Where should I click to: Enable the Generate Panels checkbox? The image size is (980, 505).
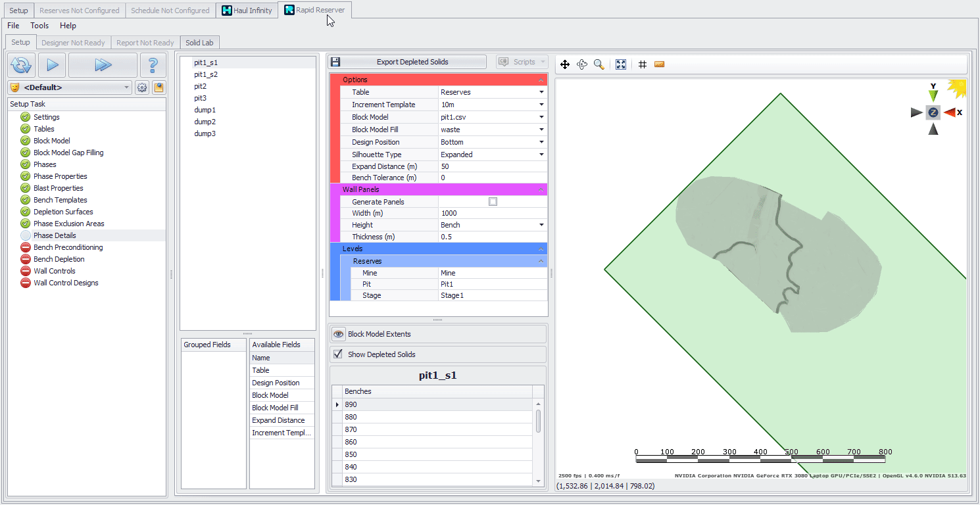tap(493, 202)
